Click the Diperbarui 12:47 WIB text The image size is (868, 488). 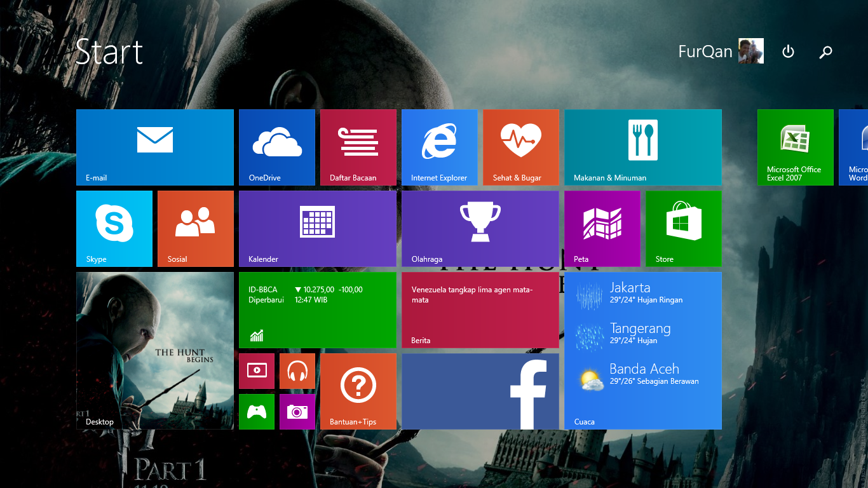coord(288,300)
